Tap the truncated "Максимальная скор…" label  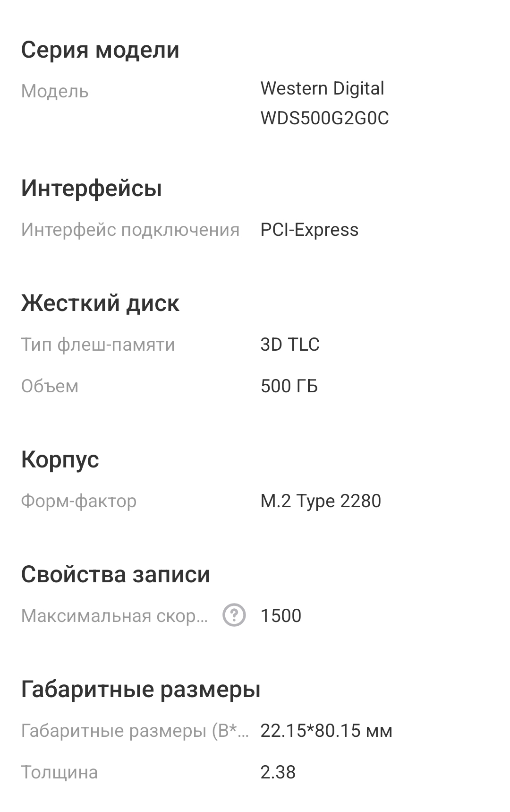pyautogui.click(x=115, y=616)
